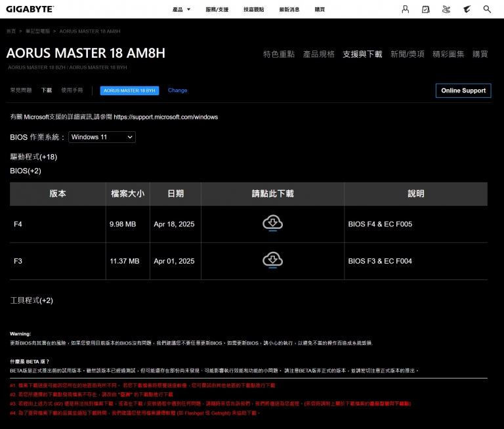Click the 說明 column header
Screen dimensions: 504x429
416,194
